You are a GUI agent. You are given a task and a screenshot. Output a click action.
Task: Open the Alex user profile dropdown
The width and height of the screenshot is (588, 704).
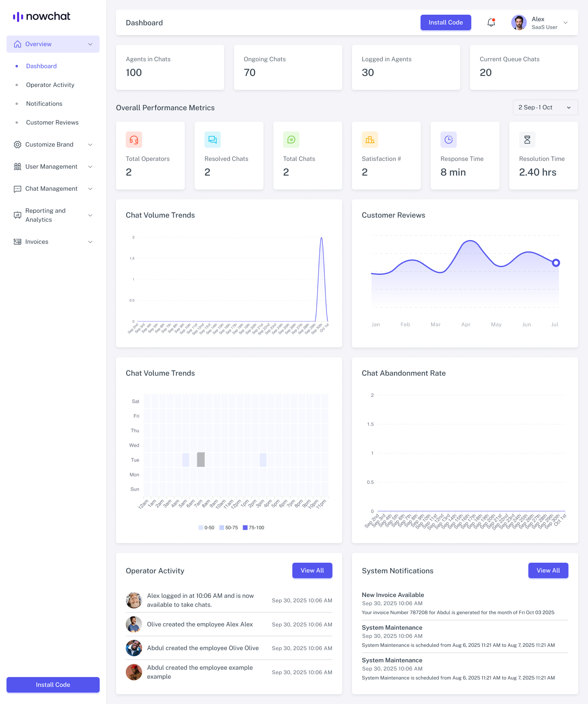540,22
